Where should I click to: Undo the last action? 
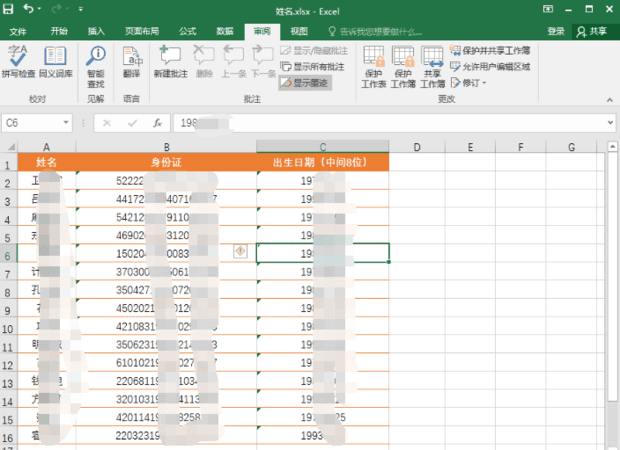tap(28, 8)
